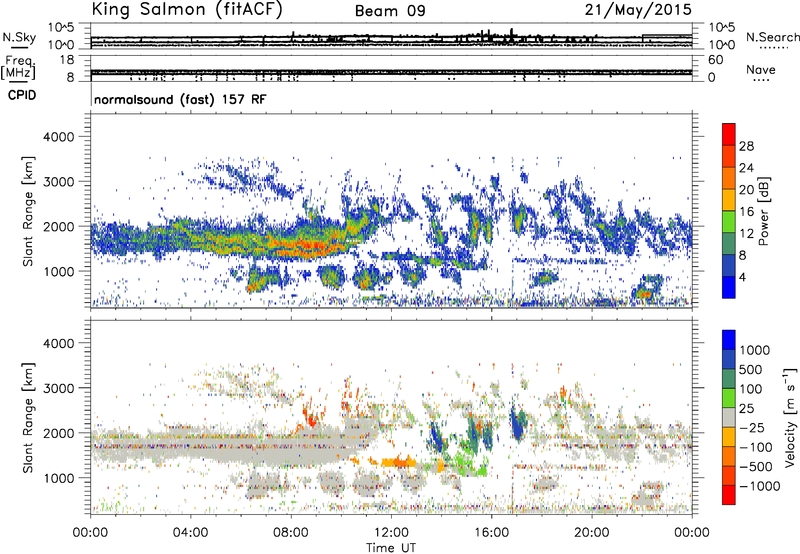Click the 12 dB colorbar label
Viewport: 800px width, 554px height.
(x=746, y=234)
